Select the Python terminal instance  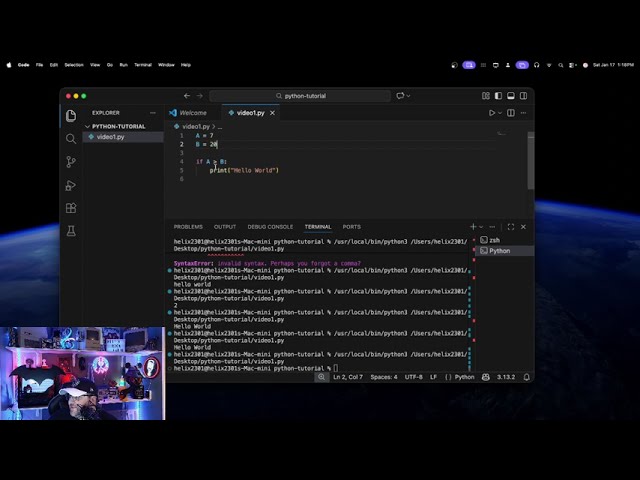tap(504, 251)
